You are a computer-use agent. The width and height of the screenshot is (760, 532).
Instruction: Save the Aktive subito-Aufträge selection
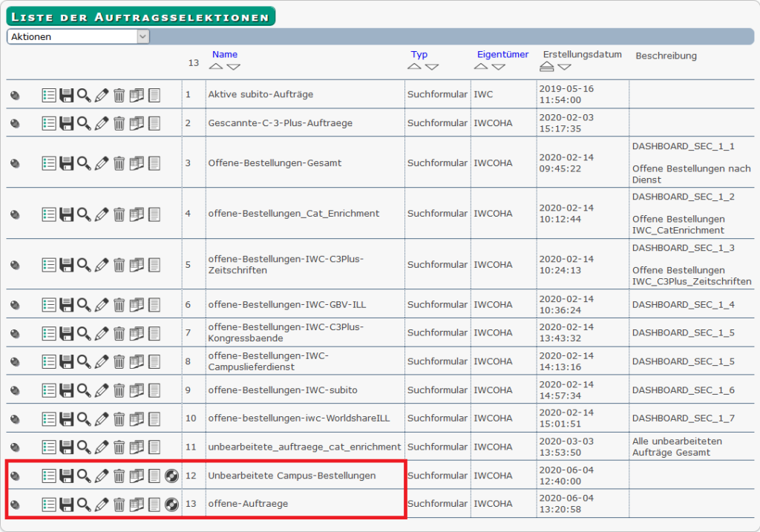pos(66,95)
